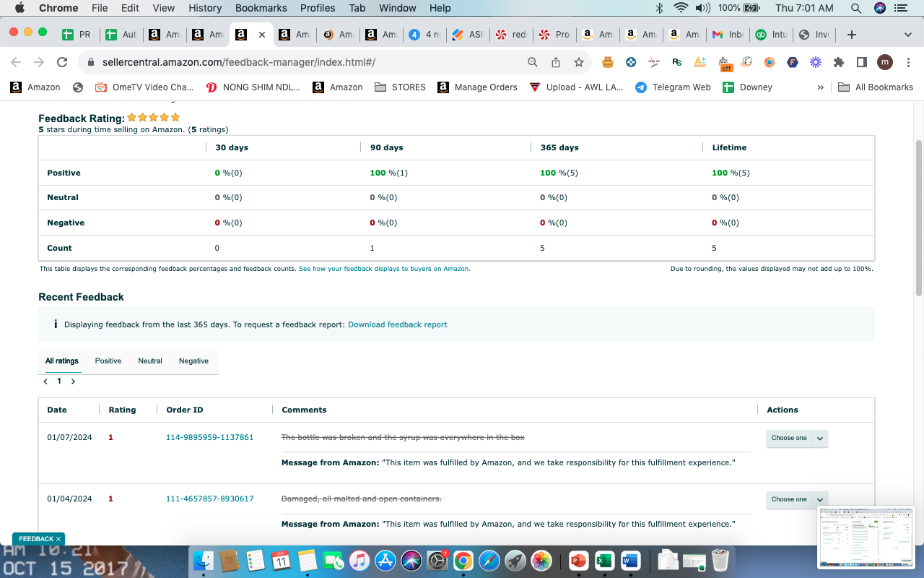Click the address bar URL
924x578 pixels.
[x=238, y=63]
